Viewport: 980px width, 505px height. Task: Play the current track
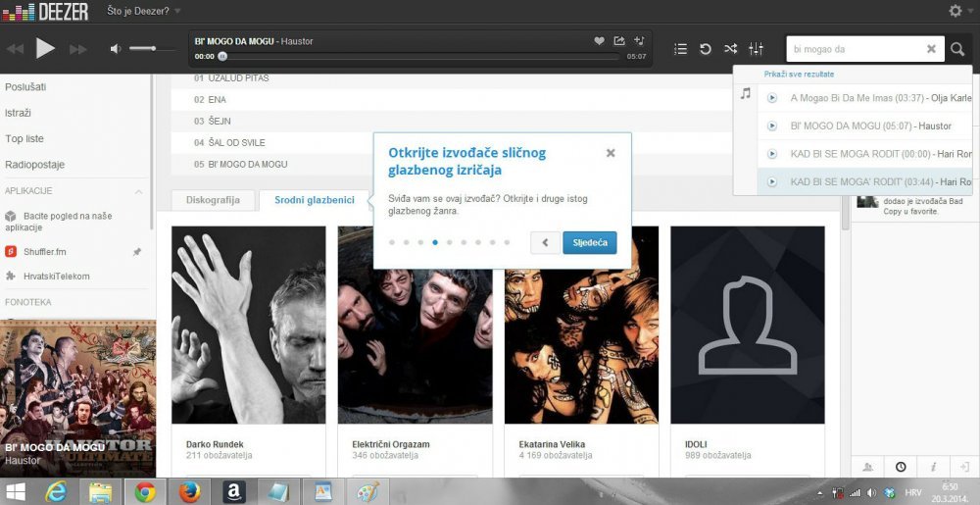[45, 48]
